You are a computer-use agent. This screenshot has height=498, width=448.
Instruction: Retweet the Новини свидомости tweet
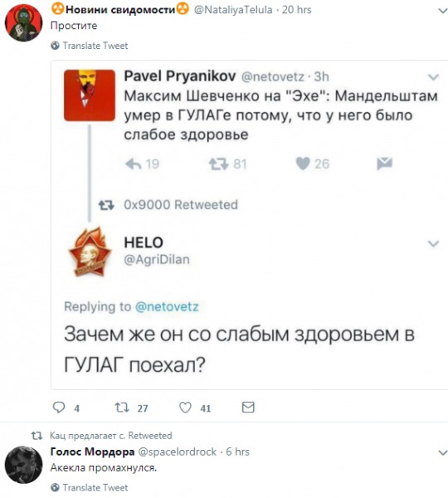[122, 408]
